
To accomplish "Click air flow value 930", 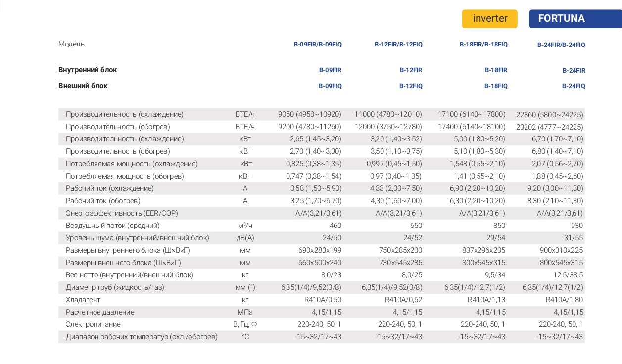I will (577, 226).
